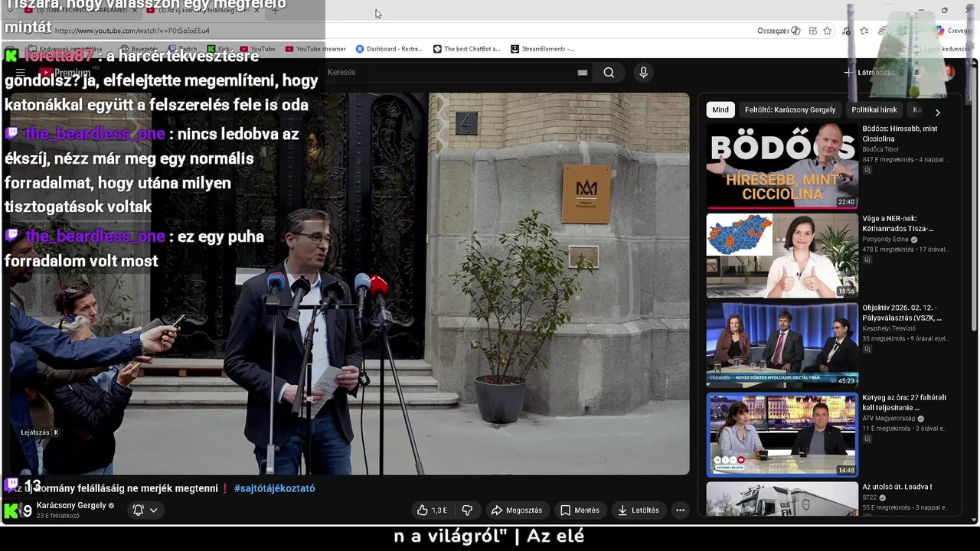Click the browser address bar URL
This screenshot has height=551, width=980.
coord(132,31)
